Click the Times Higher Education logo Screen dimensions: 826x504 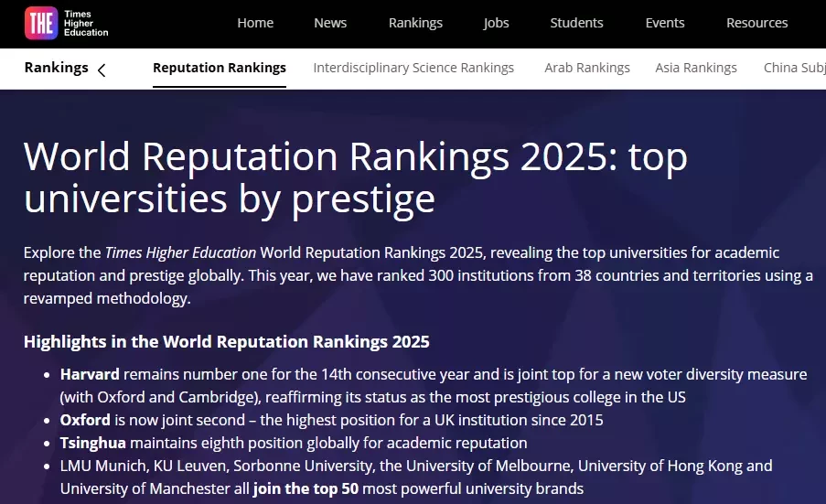[67, 23]
